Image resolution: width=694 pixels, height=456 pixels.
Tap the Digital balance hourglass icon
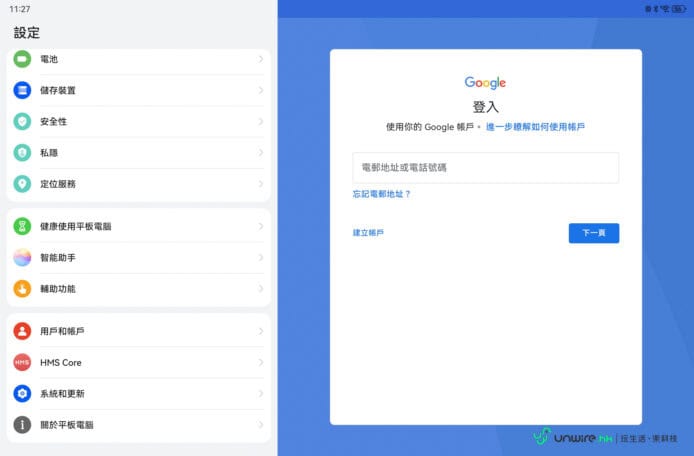click(x=22, y=226)
